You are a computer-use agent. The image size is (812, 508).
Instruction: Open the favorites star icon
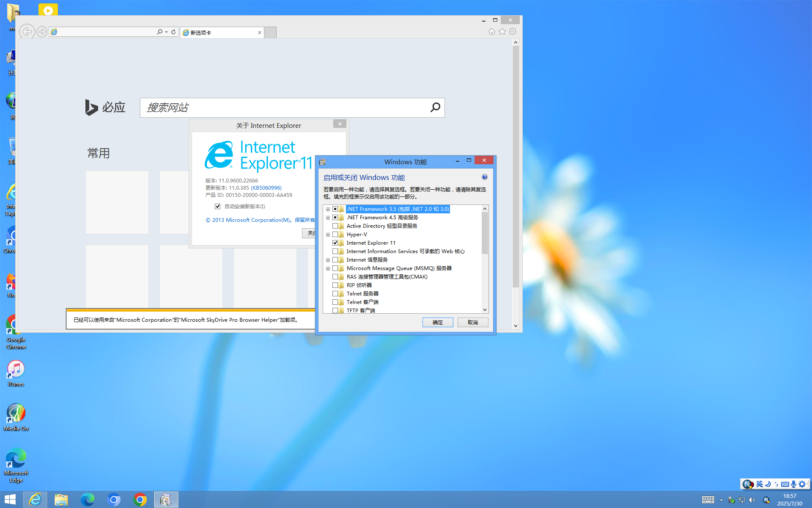click(x=502, y=32)
